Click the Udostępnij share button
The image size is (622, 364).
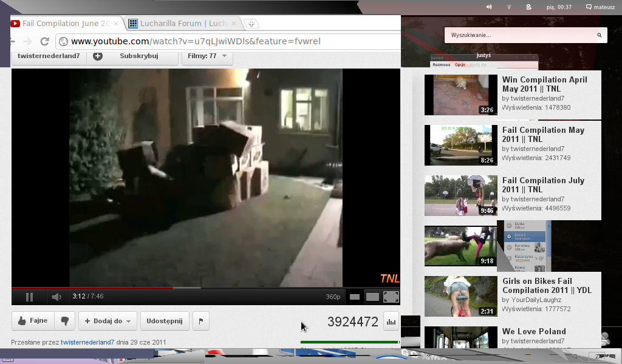[x=165, y=321]
